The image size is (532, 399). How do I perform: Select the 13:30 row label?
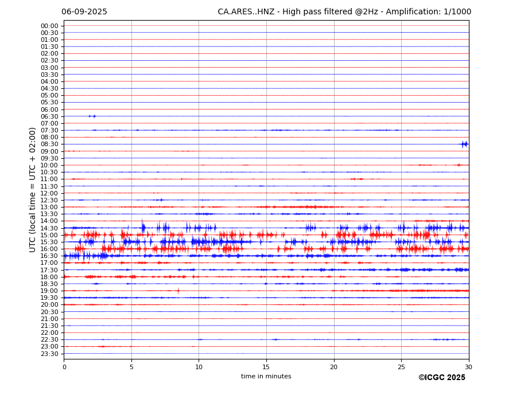pos(49,214)
